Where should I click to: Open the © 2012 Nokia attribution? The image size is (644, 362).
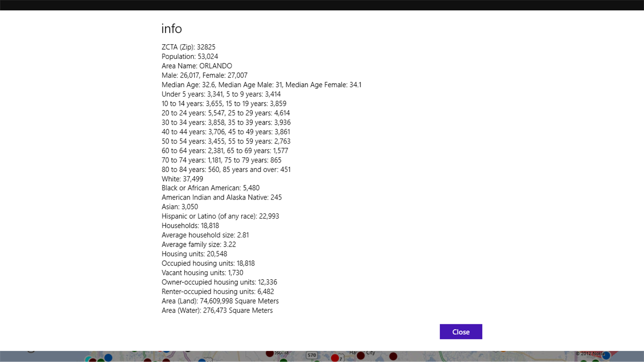coord(591,353)
